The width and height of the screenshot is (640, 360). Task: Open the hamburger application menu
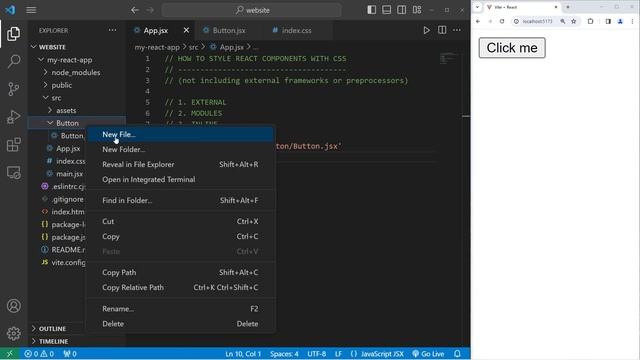[x=31, y=10]
